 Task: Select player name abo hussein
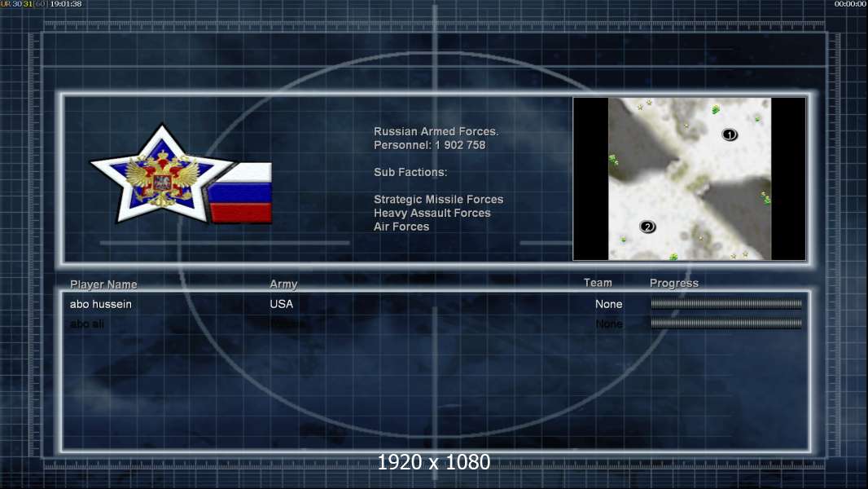point(101,304)
